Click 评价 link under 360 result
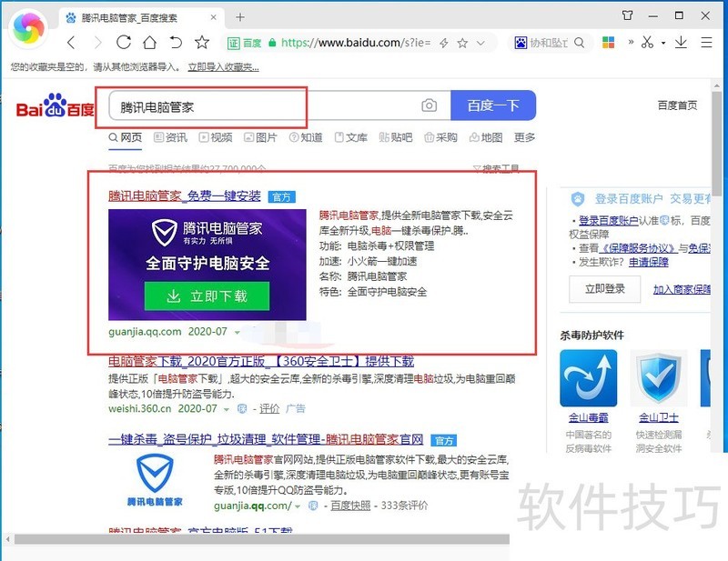Image resolution: width=728 pixels, height=561 pixels. (x=269, y=409)
